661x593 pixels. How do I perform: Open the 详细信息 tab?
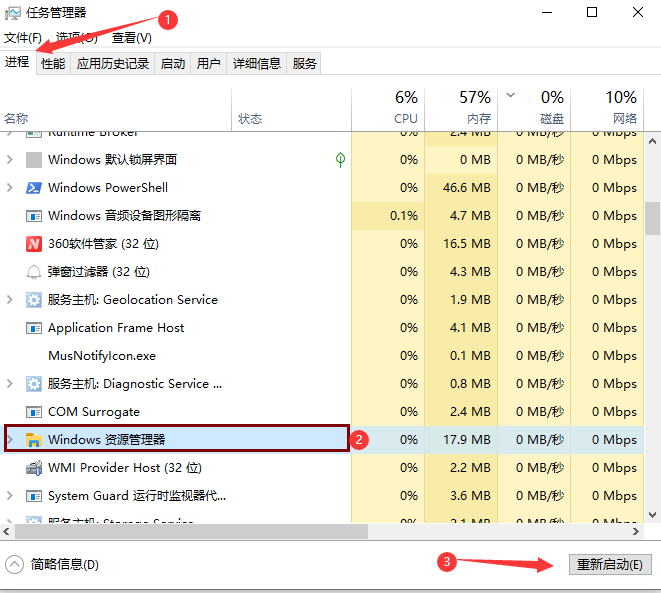tap(257, 63)
